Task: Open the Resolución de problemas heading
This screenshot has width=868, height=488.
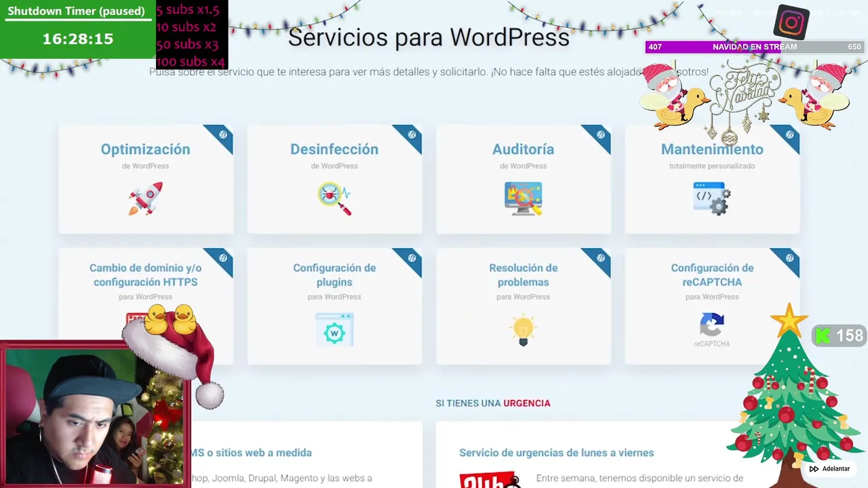Action: (x=523, y=275)
